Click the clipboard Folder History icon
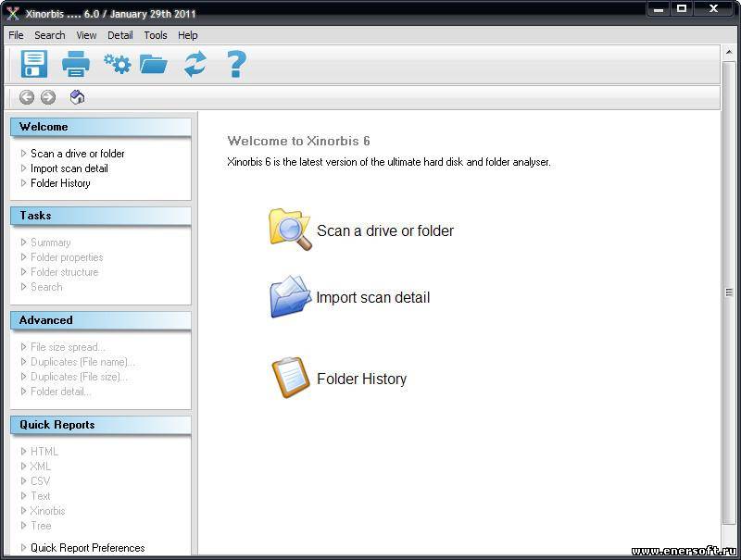The width and height of the screenshot is (741, 560). point(290,378)
